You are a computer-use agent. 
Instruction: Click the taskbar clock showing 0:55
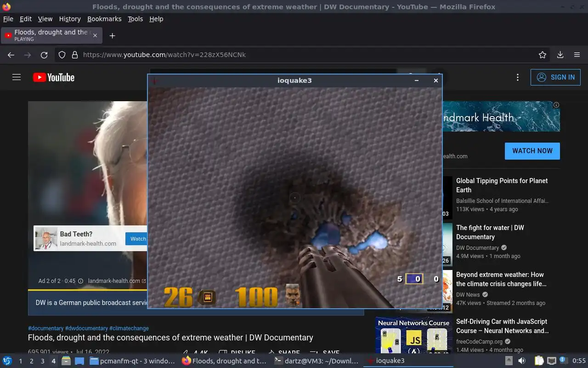pyautogui.click(x=579, y=361)
